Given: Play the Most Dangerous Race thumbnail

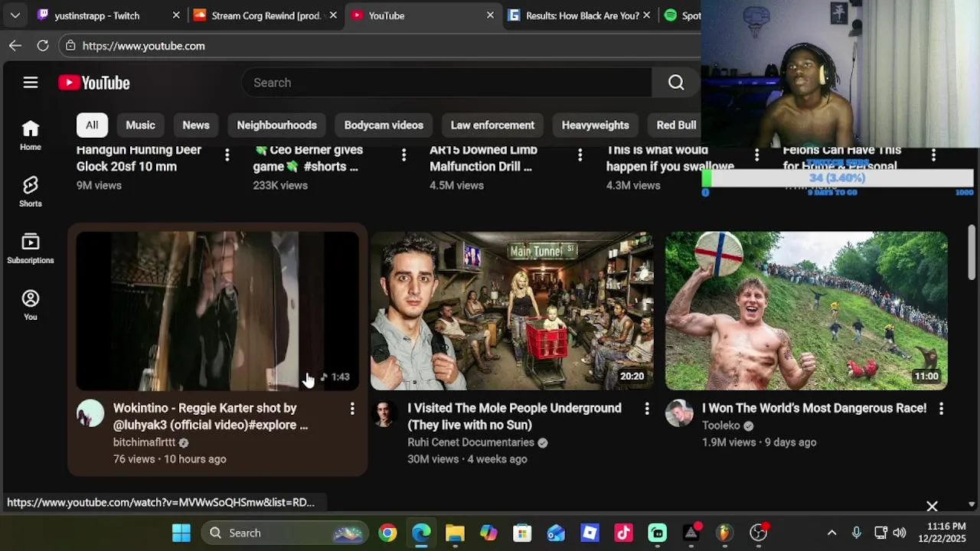Looking at the screenshot, I should coord(806,311).
